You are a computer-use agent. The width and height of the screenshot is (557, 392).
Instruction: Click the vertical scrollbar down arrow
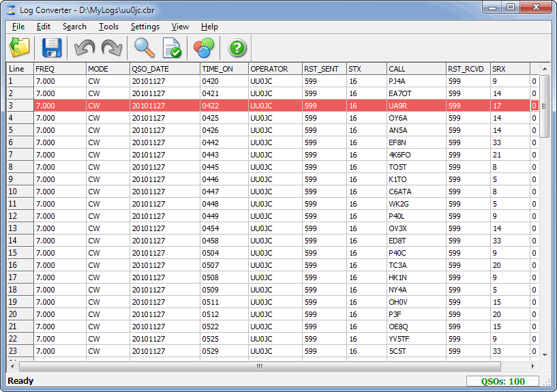545,355
